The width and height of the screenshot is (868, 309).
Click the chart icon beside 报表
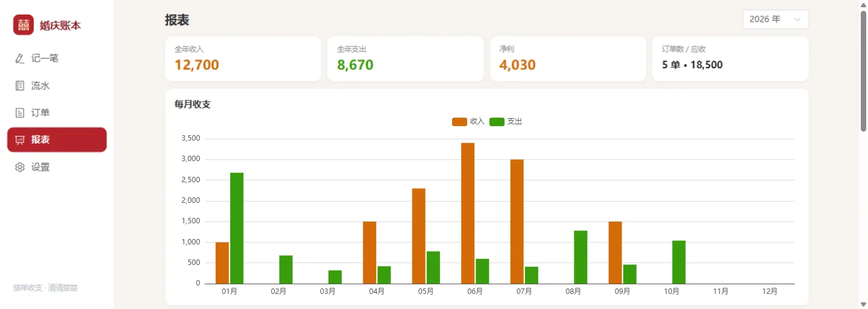coord(20,140)
